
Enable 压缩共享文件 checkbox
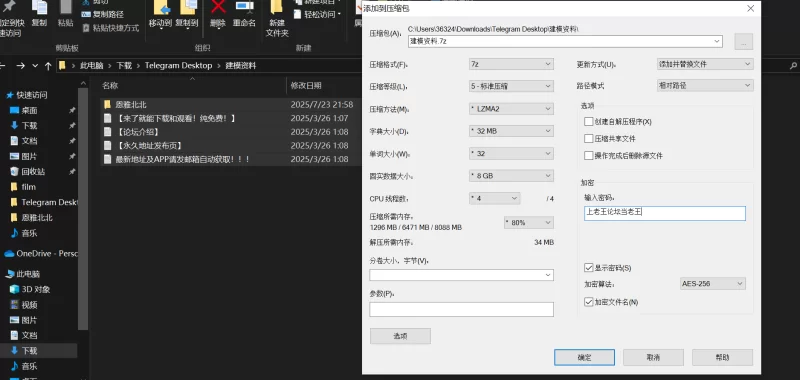pos(589,139)
